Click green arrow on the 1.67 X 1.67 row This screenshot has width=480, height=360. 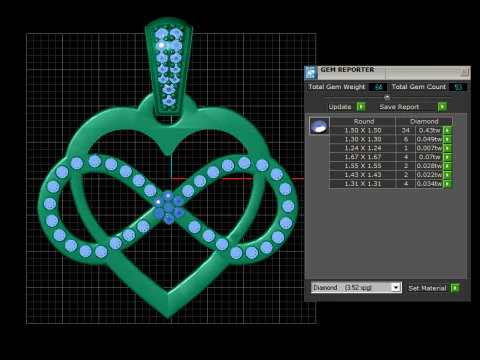pos(447,157)
